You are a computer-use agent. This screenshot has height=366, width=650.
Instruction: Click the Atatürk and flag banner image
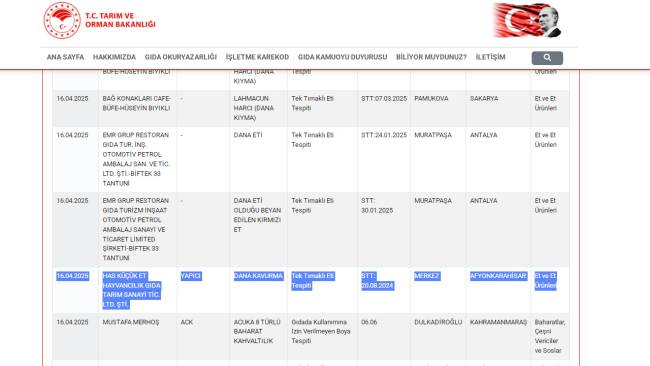[527, 20]
